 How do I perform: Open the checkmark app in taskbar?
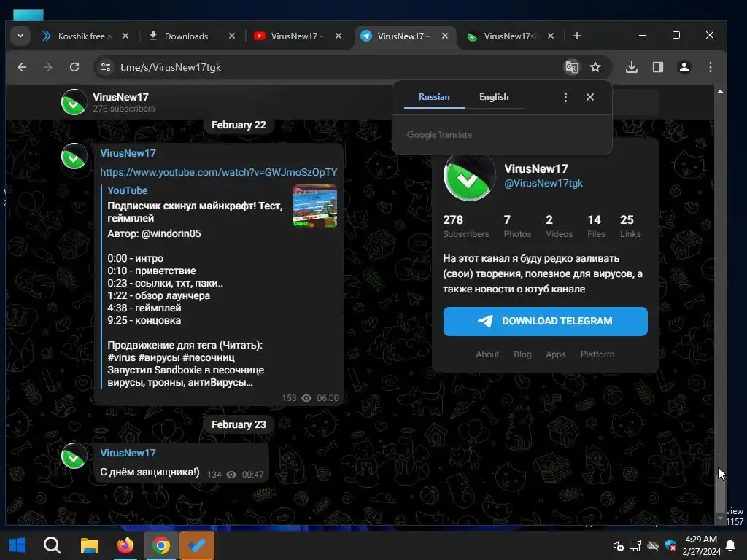point(197,545)
